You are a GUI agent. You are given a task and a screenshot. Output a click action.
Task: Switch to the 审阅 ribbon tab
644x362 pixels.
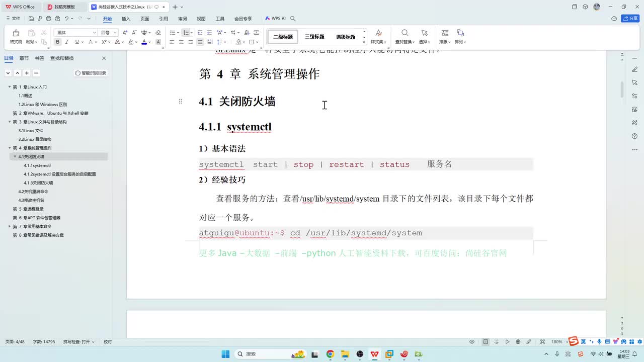[182, 19]
